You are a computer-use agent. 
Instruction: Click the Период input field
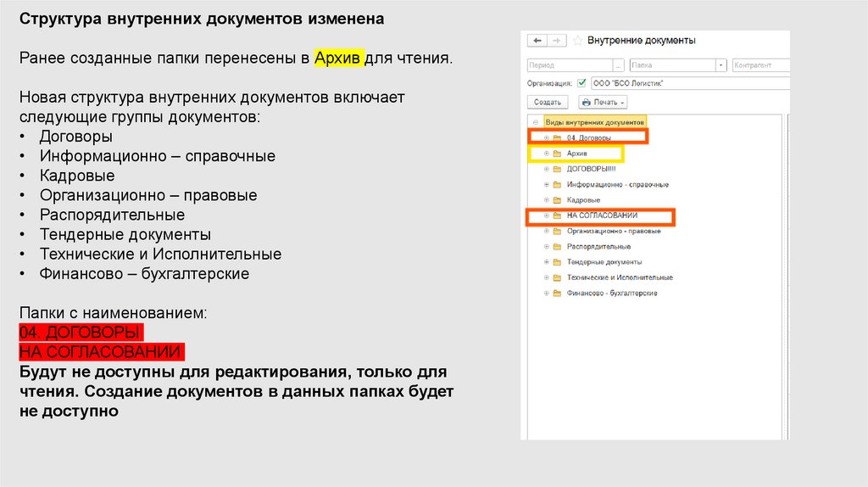pos(570,65)
